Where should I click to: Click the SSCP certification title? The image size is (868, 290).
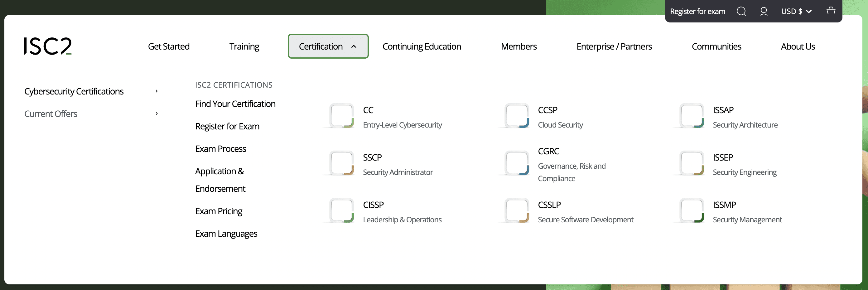point(372,158)
